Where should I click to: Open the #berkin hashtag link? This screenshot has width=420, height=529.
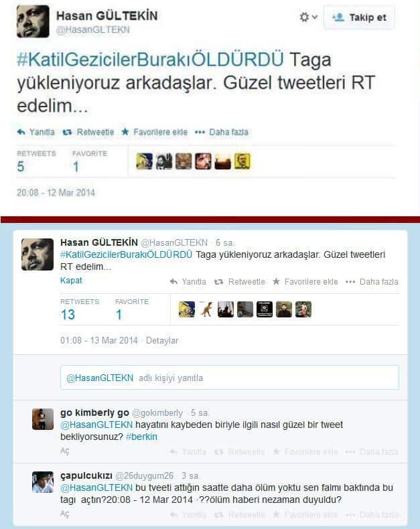[141, 437]
